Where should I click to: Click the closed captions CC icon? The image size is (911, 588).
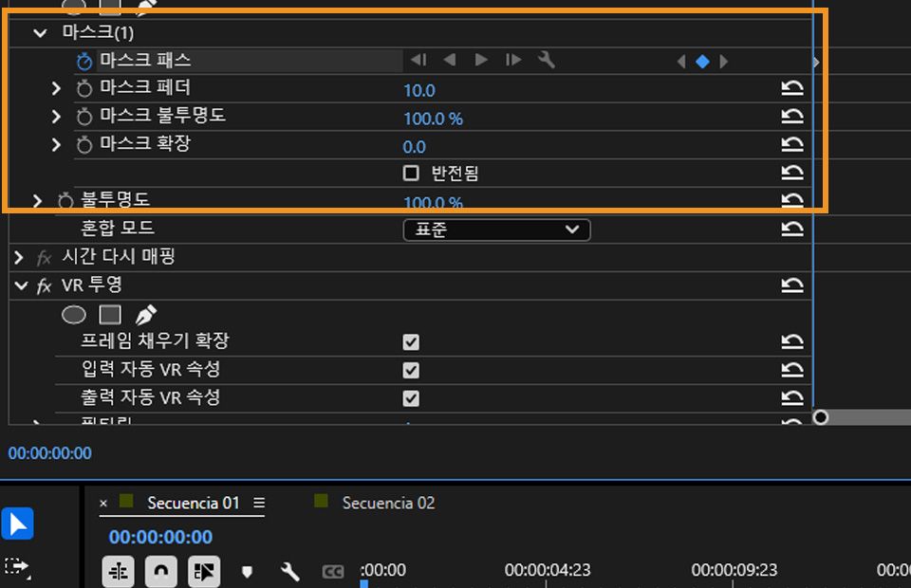334,570
